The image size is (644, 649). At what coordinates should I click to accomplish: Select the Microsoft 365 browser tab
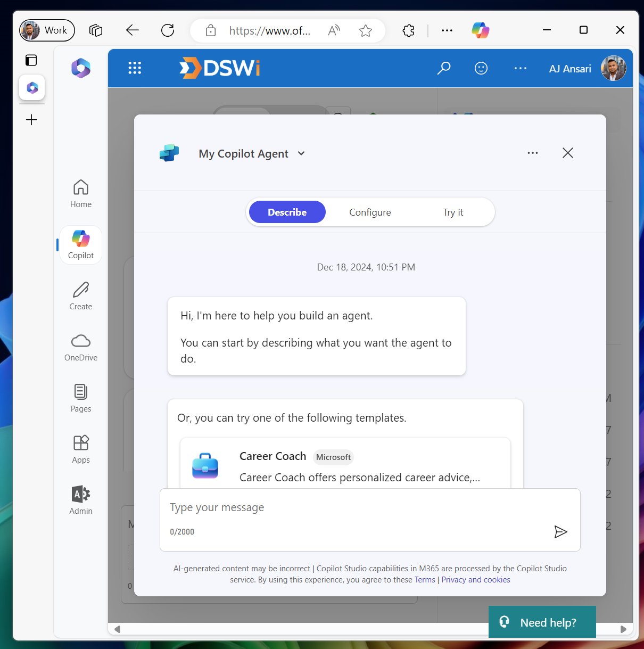32,87
